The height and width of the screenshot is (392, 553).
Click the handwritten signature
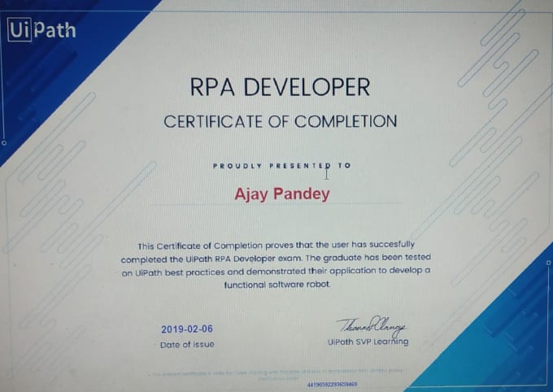(x=372, y=326)
